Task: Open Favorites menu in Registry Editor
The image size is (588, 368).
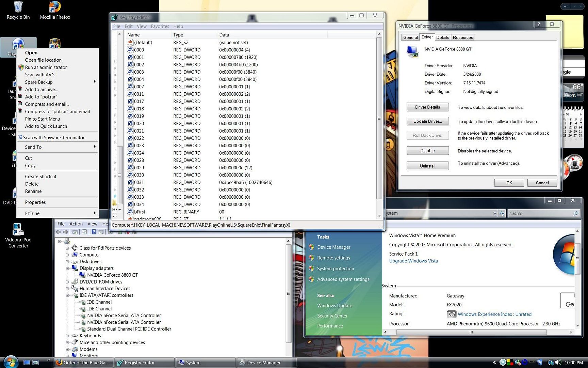Action: tap(160, 26)
